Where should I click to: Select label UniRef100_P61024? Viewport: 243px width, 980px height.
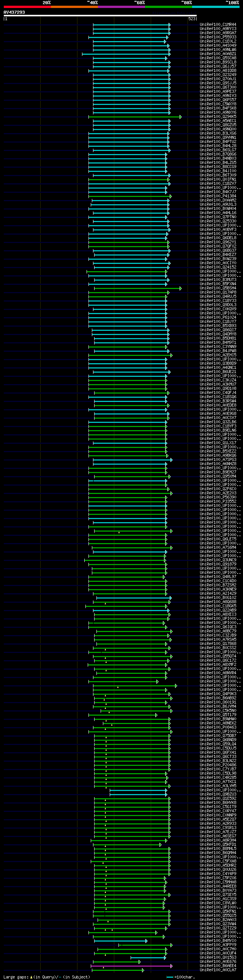click(218, 318)
